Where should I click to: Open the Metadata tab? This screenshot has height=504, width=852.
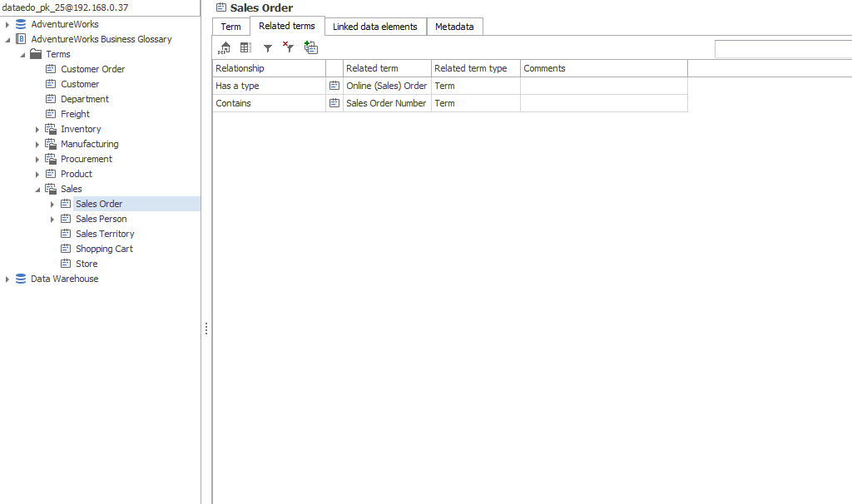click(454, 27)
